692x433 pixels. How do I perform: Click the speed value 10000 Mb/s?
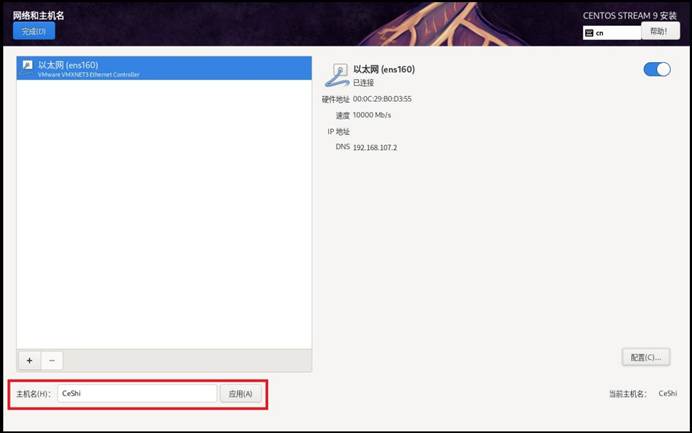pos(372,115)
